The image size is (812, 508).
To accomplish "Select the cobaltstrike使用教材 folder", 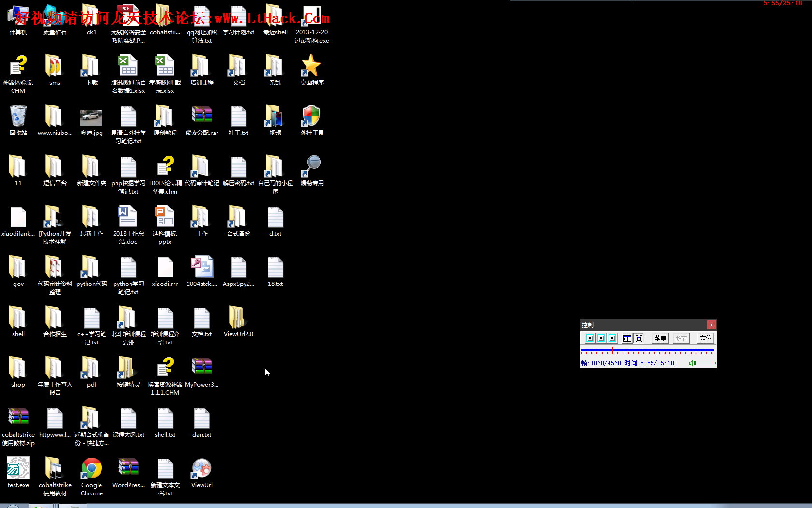I will pos(55,476).
